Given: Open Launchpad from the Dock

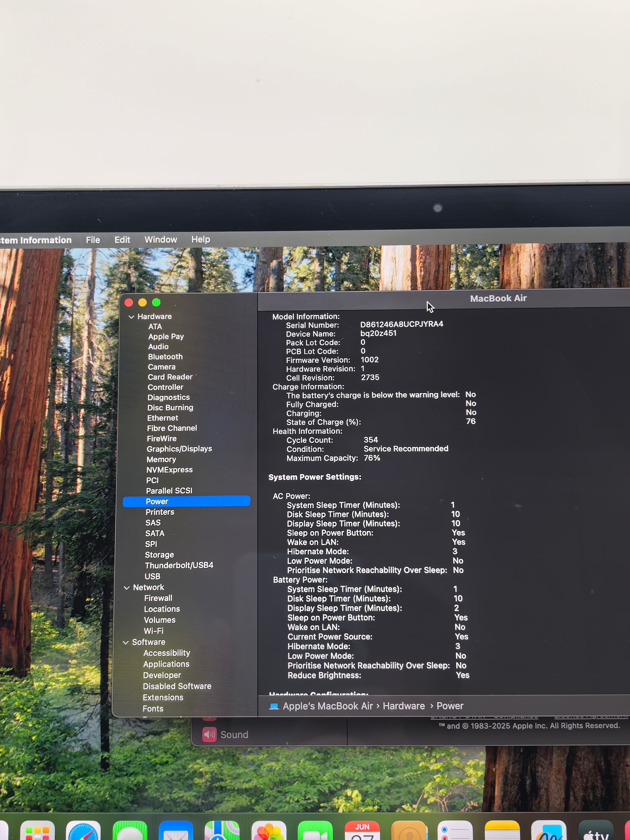Looking at the screenshot, I should point(37,831).
